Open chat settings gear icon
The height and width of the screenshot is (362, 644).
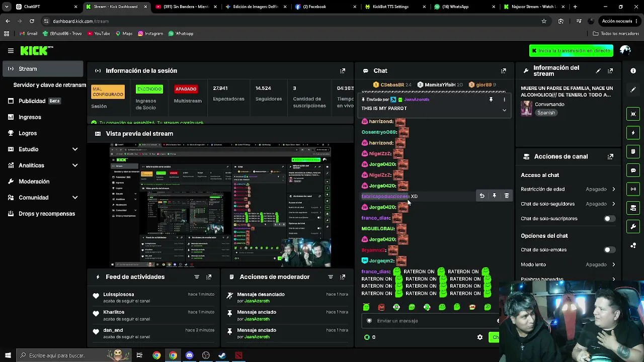480,337
